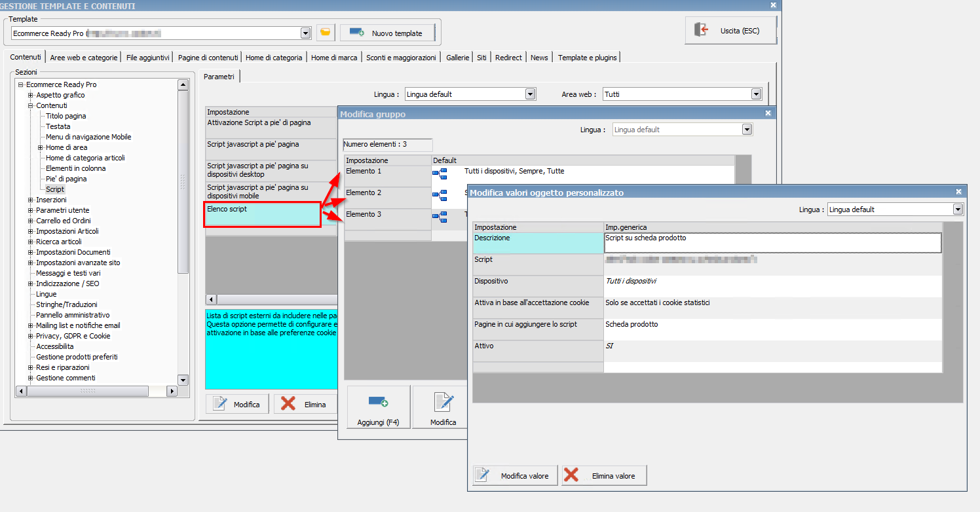Click the sections tree horizontal scrollbar
This screenshot has height=512, width=980.
pyautogui.click(x=96, y=391)
